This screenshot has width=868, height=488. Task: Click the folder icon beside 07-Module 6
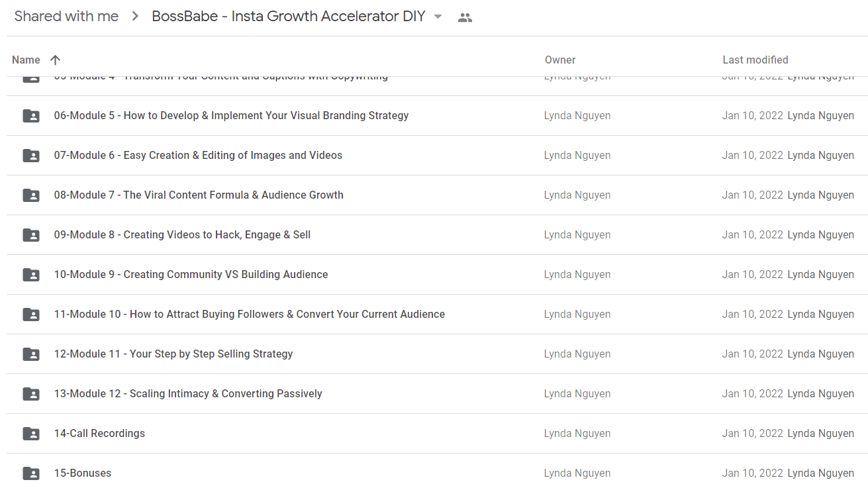point(31,156)
